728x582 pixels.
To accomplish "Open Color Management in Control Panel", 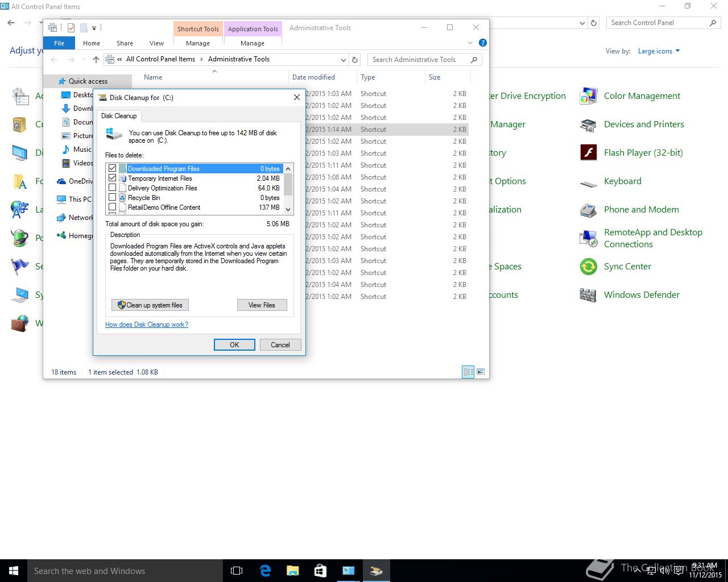I will [x=630, y=96].
